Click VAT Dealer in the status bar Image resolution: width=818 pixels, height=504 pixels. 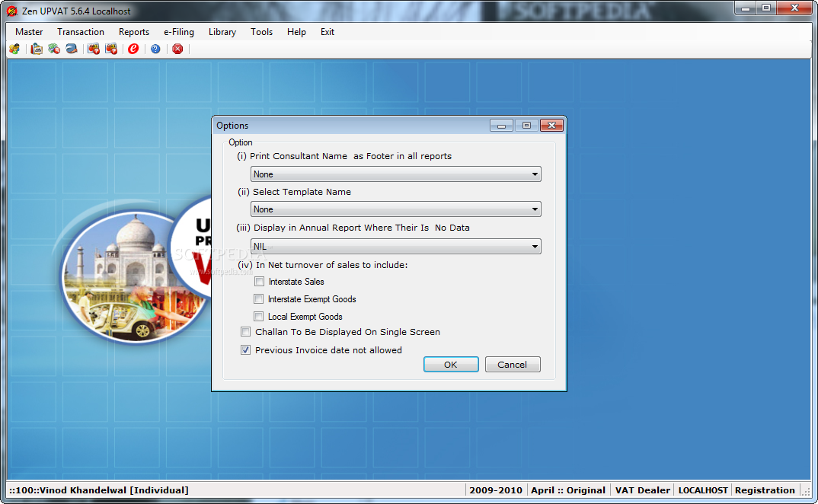coord(643,490)
